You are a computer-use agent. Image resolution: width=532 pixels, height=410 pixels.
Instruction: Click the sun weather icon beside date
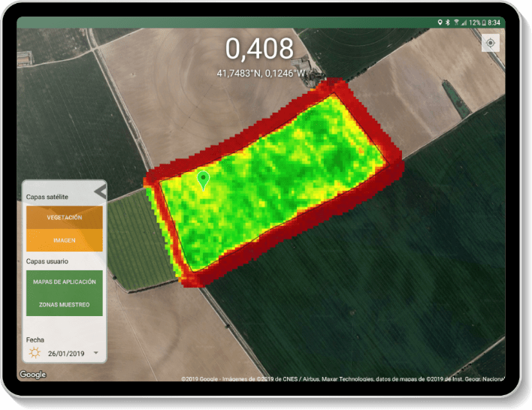point(35,352)
